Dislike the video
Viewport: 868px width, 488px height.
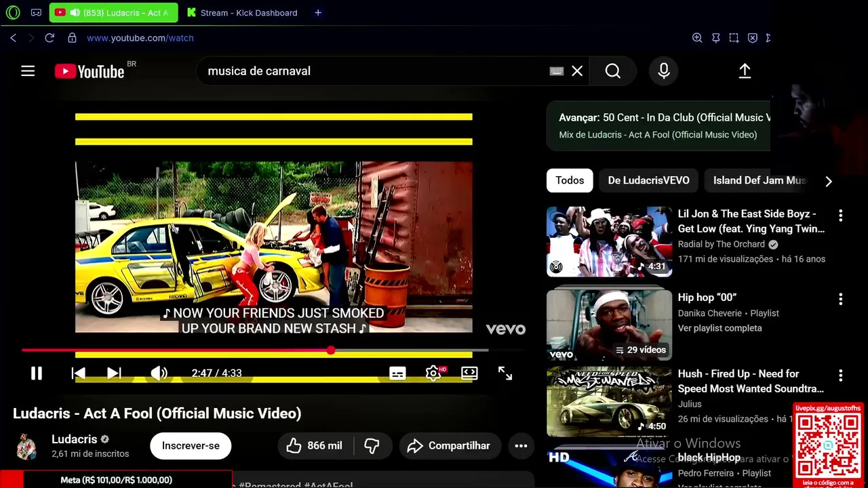(x=372, y=445)
